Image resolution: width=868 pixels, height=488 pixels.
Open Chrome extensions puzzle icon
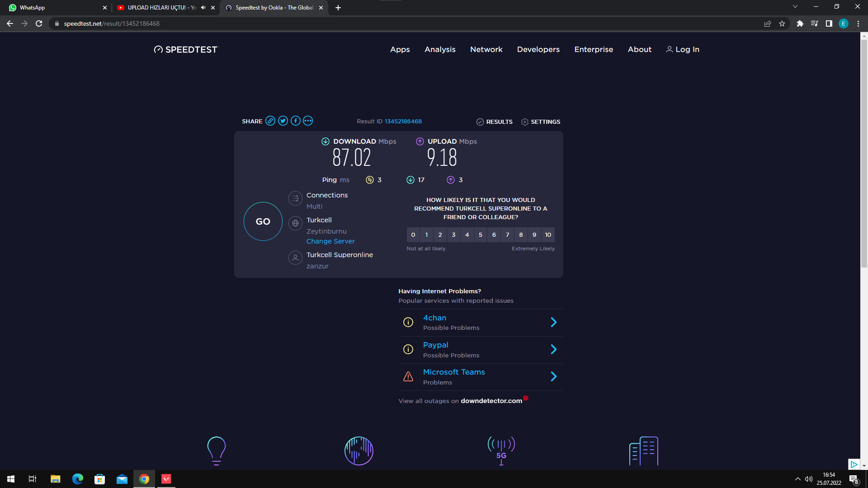tap(800, 23)
